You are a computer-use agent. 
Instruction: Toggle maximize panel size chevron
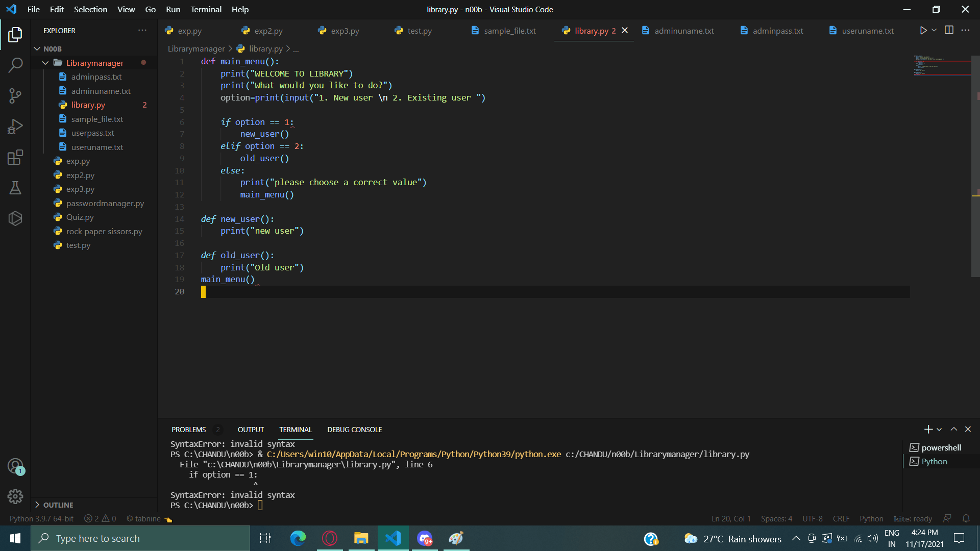coord(953,430)
